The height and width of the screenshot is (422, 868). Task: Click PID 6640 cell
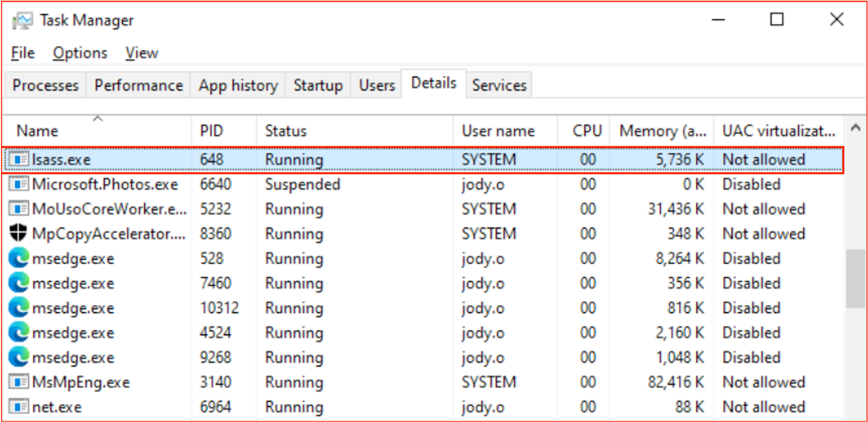tap(216, 184)
